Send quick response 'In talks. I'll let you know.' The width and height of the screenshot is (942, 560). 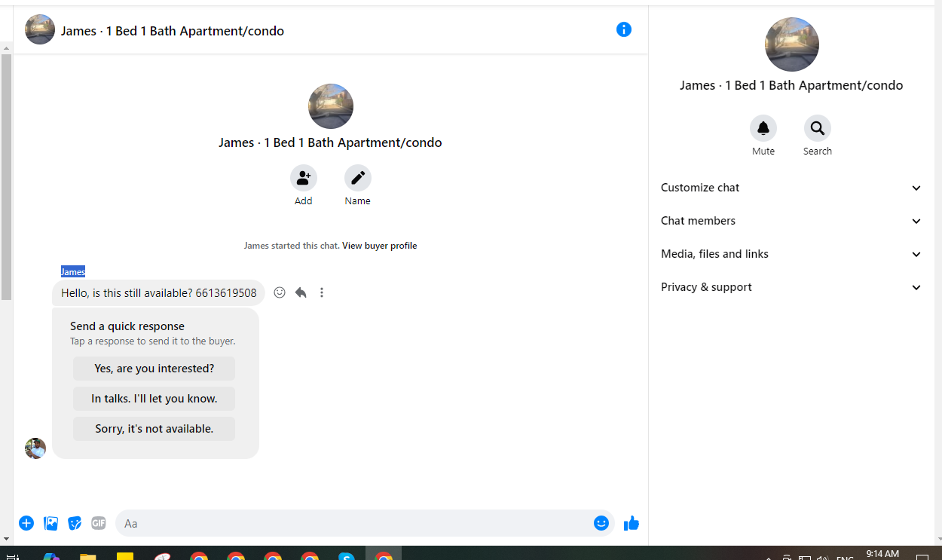click(x=154, y=399)
